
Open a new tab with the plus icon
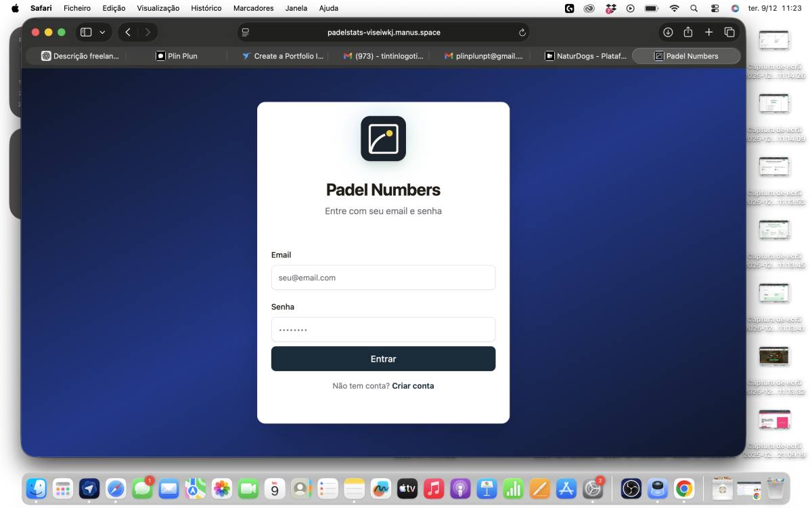[708, 32]
